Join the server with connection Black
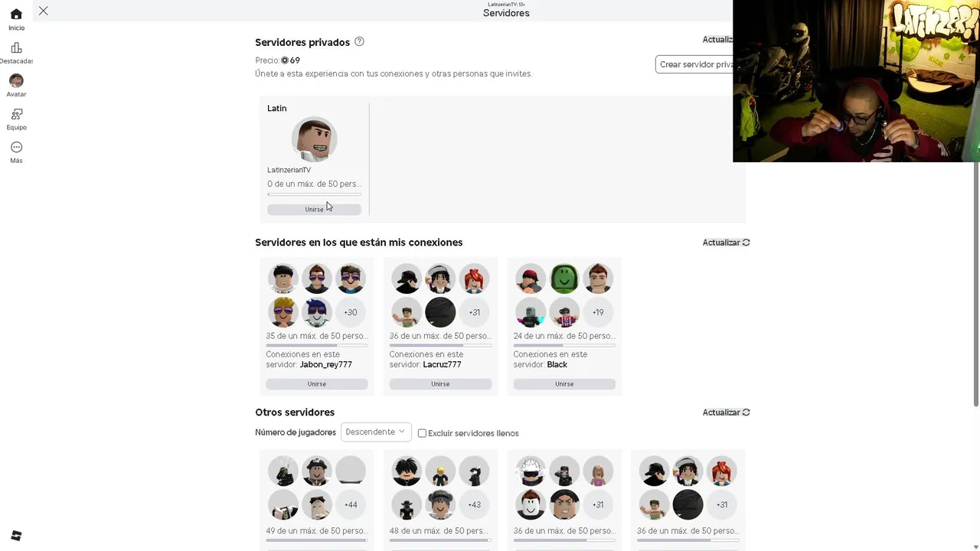This screenshot has width=980, height=551. (x=564, y=384)
